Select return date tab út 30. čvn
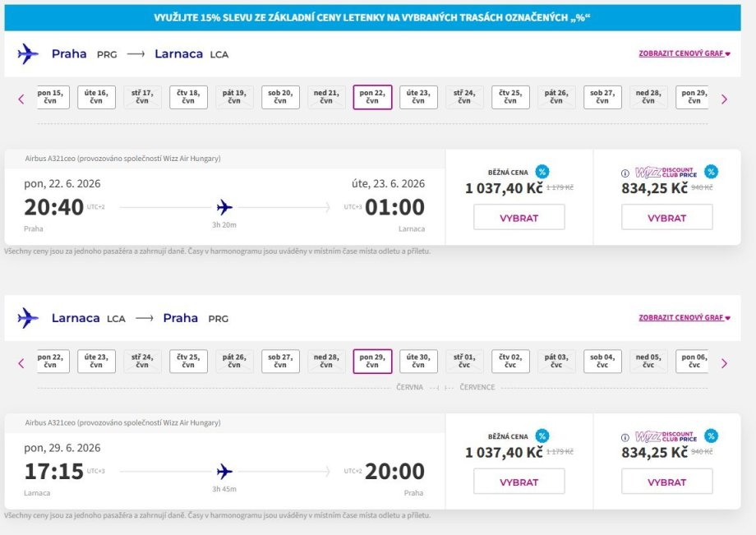This screenshot has width=756, height=535. tap(418, 361)
